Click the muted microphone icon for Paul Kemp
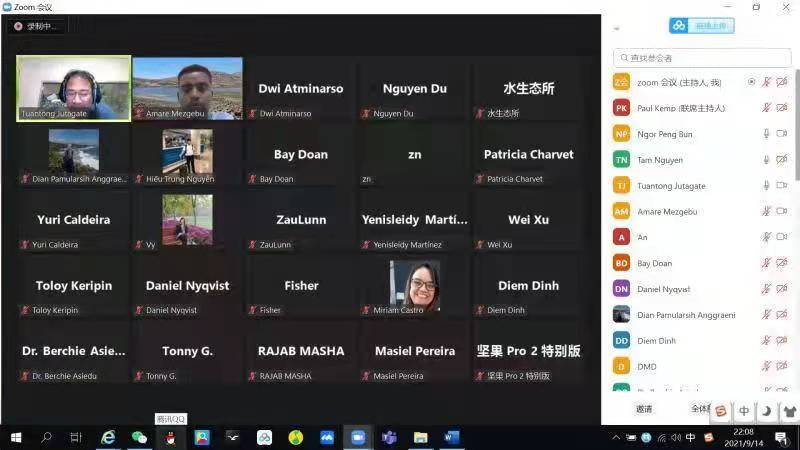Viewport: 800px width, 450px height. (766, 108)
